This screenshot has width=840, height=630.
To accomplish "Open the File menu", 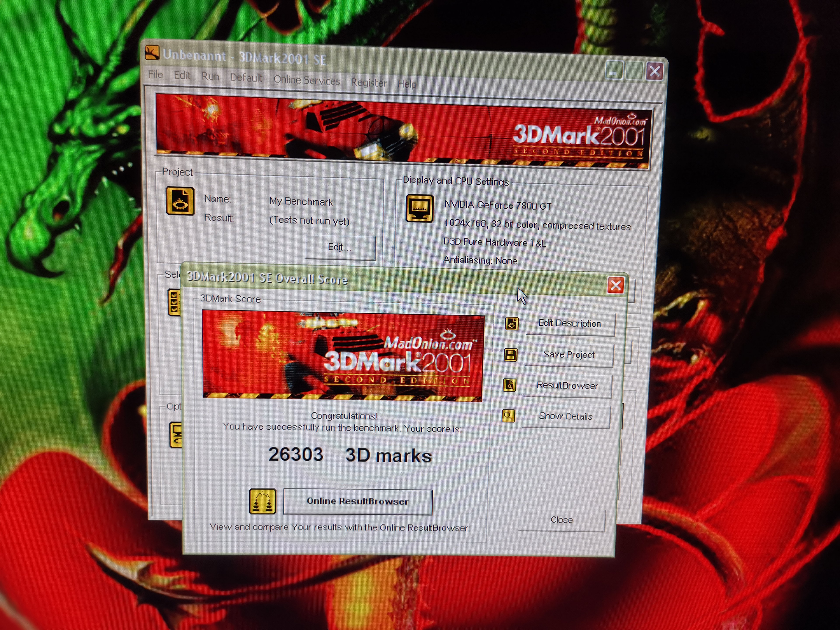I will (x=155, y=74).
